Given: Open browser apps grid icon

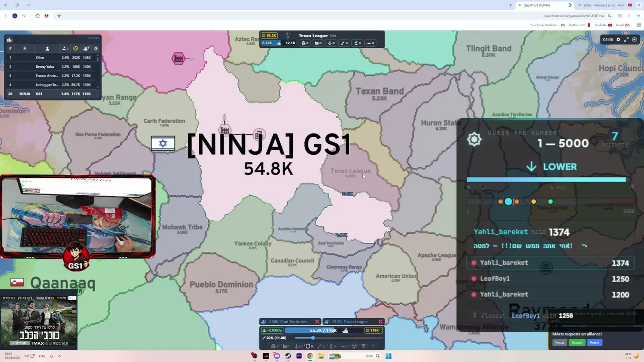Looking at the screenshot, I should tap(638, 25).
